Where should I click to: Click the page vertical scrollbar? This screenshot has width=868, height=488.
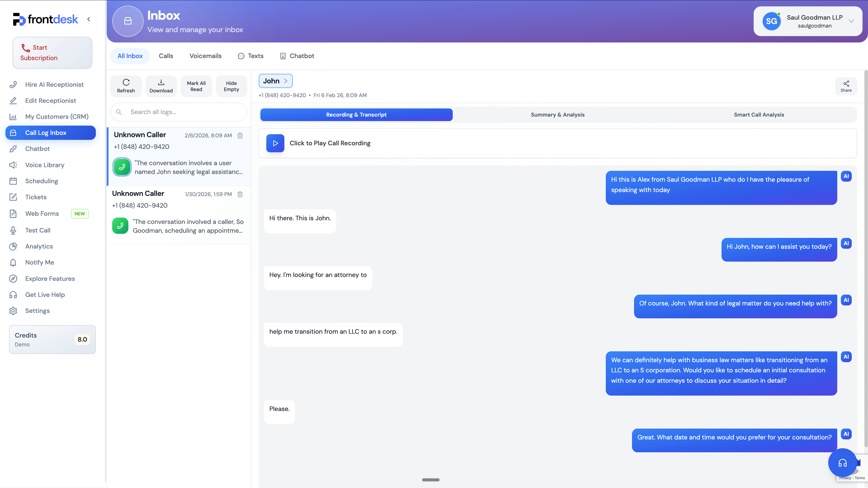pyautogui.click(x=866, y=259)
